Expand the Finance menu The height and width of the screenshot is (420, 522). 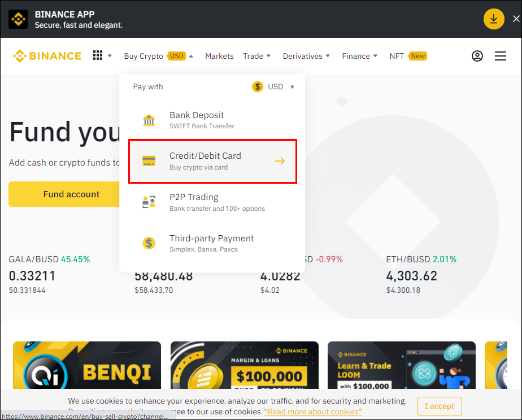click(x=359, y=56)
